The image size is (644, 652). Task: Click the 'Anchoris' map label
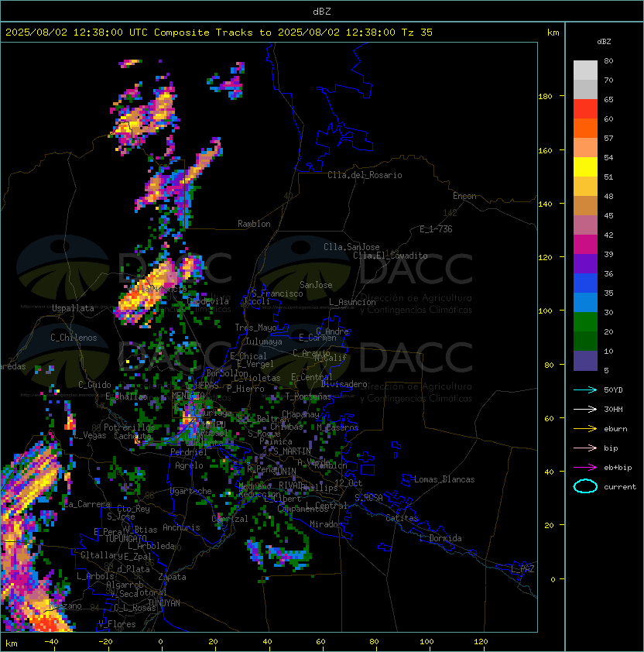point(181,527)
